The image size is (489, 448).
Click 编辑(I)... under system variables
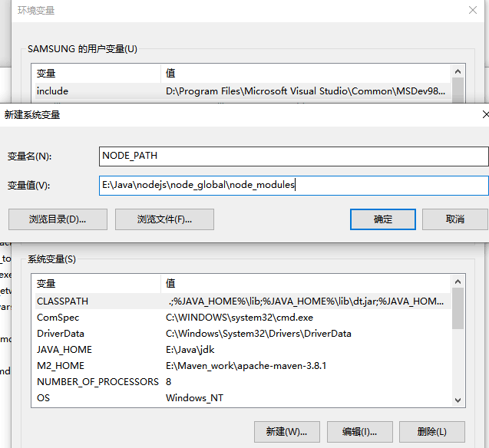(359, 432)
